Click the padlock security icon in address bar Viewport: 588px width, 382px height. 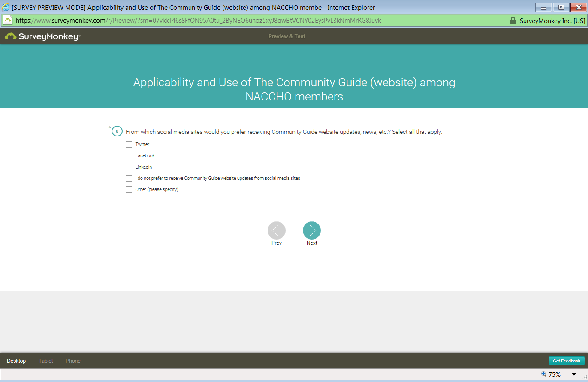point(513,21)
